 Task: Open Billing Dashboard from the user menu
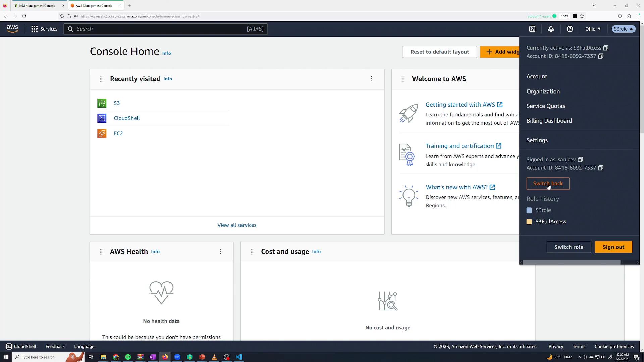coord(549,121)
